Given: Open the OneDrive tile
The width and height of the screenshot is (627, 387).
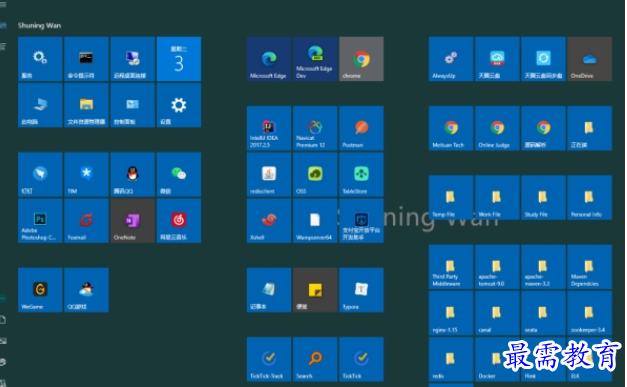Looking at the screenshot, I should [x=589, y=59].
